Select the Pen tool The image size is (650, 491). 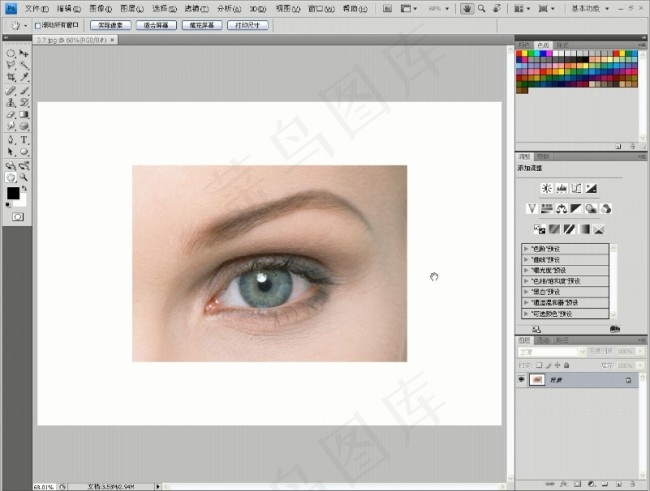click(x=11, y=140)
